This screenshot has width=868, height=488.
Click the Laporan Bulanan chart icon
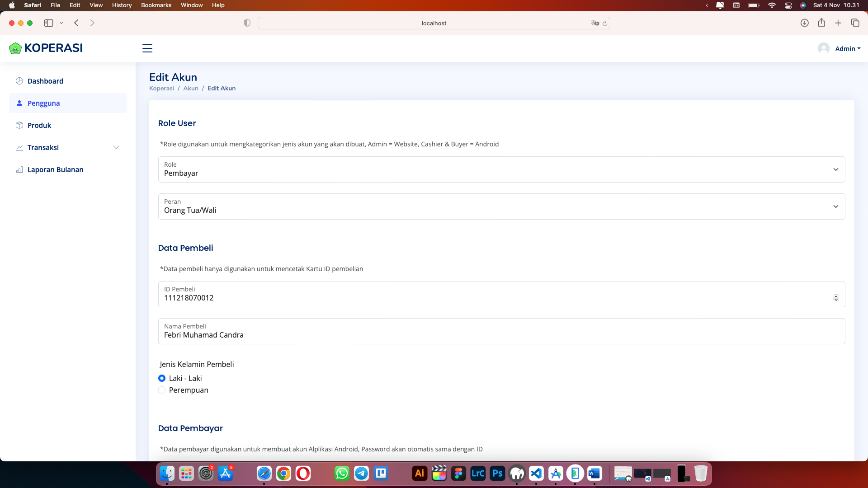[x=19, y=169]
